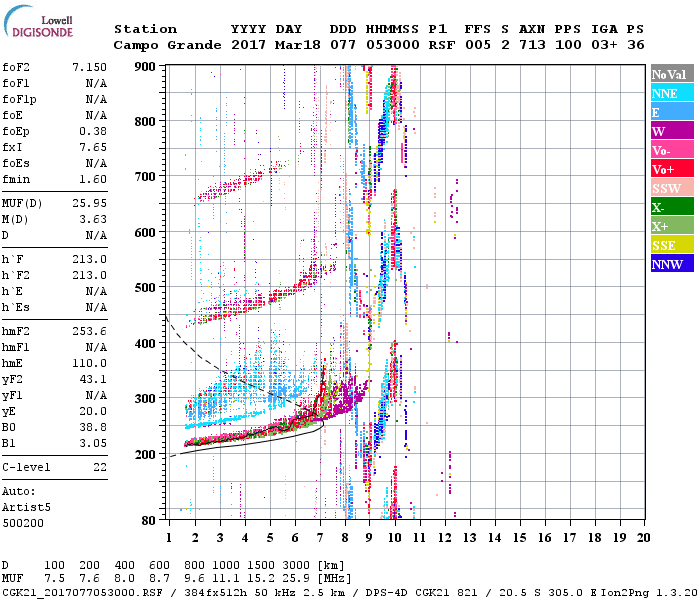Click the foF2 value 7.150

pos(89,67)
